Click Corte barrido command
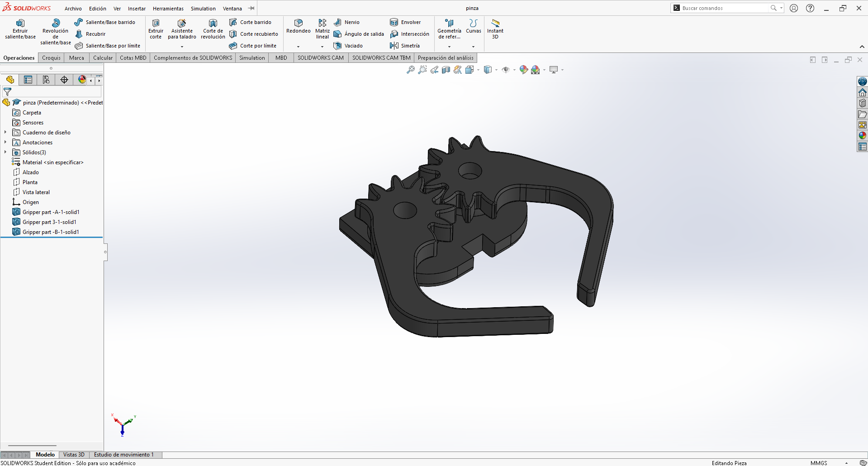This screenshot has width=868, height=466. point(250,22)
